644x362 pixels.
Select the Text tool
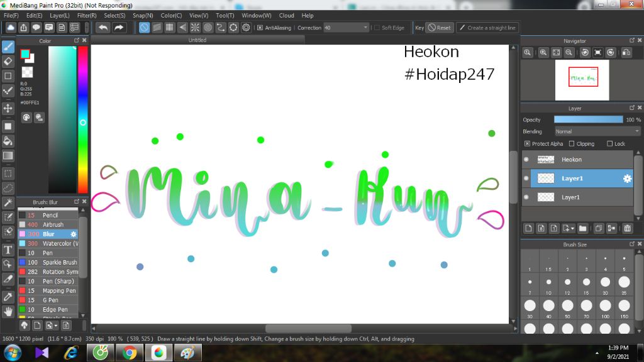(8, 250)
